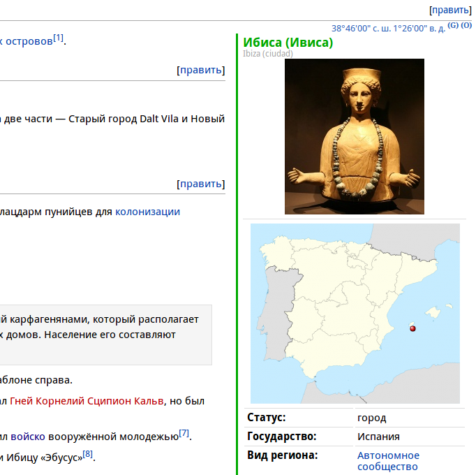Click the (O) map link beside coordinates

pyautogui.click(x=466, y=25)
